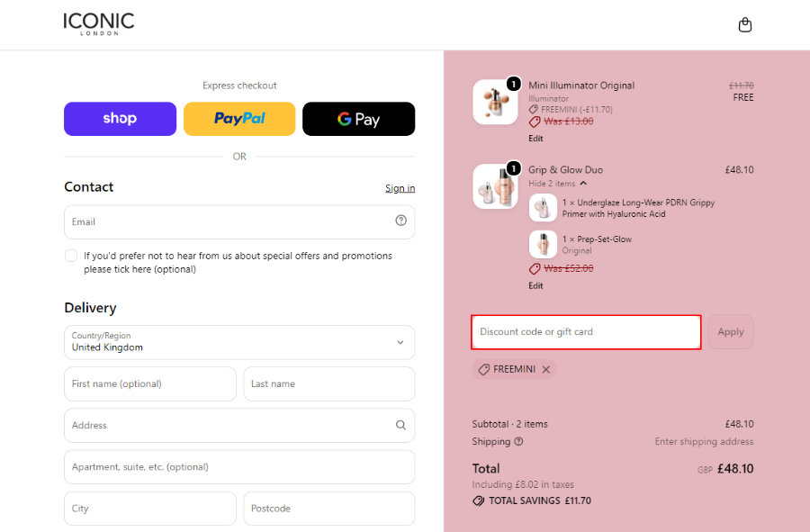The height and width of the screenshot is (532, 810).
Task: Click the 'Grip & Glow Duo' product name
Action: [x=565, y=170]
